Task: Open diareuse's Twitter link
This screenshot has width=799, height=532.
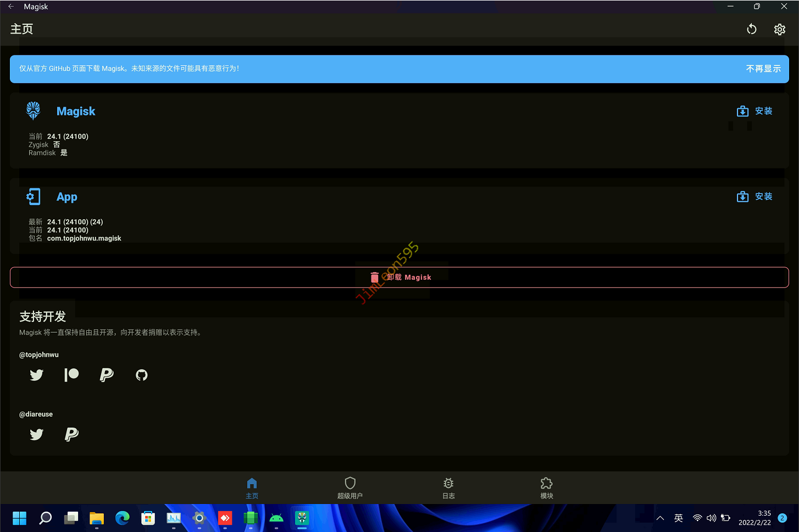Action: [37, 434]
